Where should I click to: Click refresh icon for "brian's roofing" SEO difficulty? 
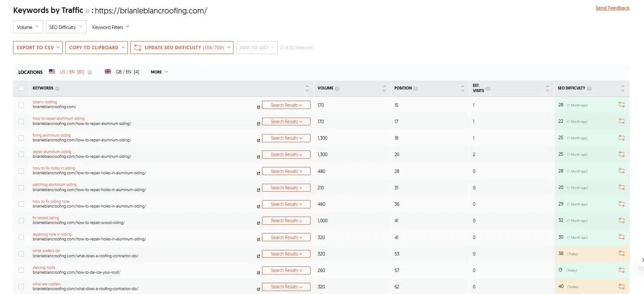coord(621,105)
